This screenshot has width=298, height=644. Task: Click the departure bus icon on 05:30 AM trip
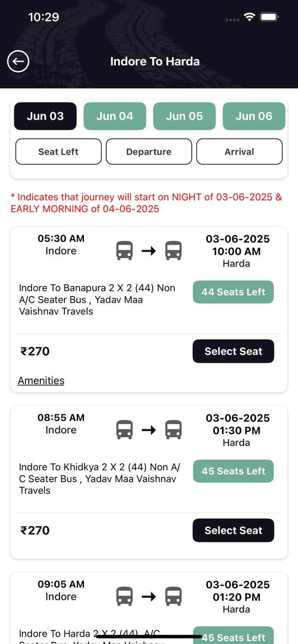click(124, 250)
